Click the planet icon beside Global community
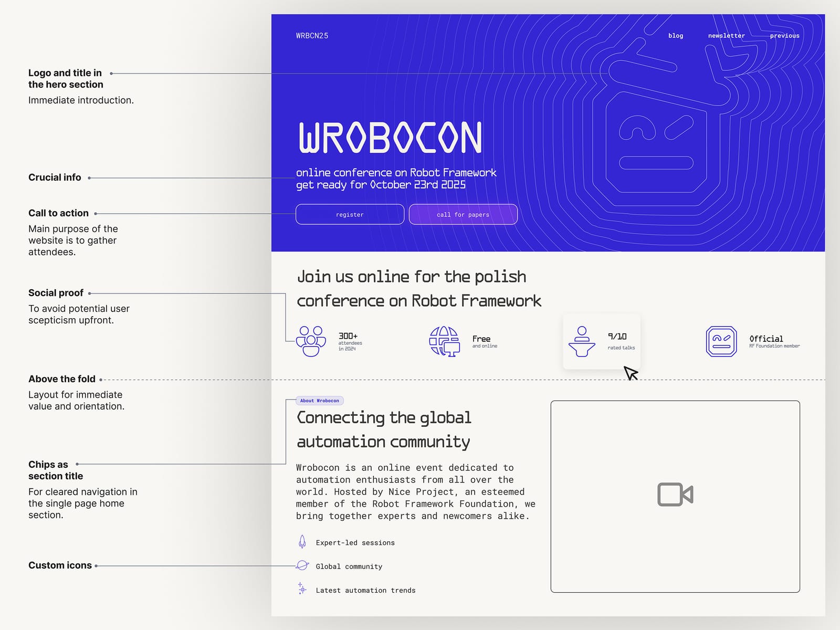The width and height of the screenshot is (840, 630). [x=302, y=565]
